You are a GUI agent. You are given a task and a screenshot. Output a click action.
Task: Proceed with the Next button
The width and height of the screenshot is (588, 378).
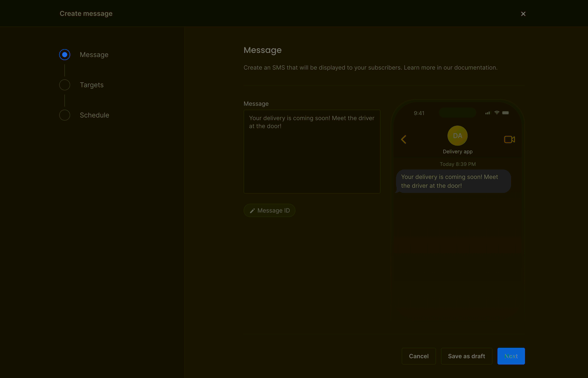[x=511, y=356]
